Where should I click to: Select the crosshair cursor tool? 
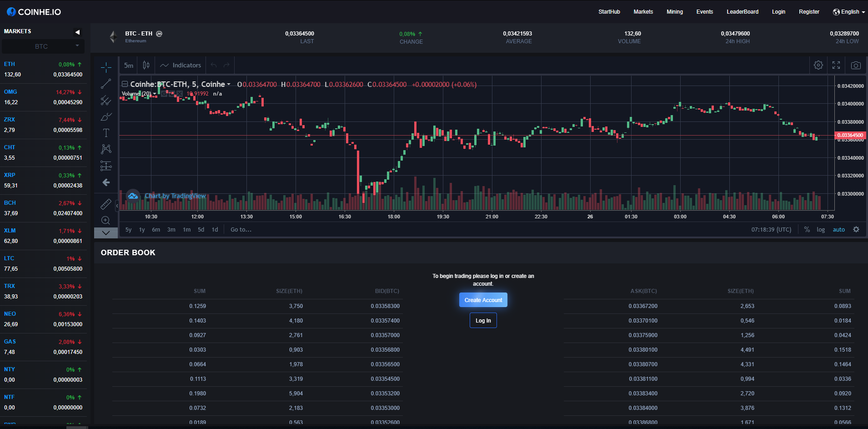click(106, 67)
